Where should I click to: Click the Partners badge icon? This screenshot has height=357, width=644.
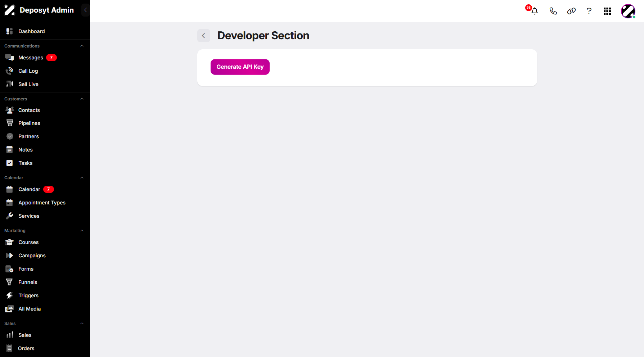pyautogui.click(x=10, y=136)
